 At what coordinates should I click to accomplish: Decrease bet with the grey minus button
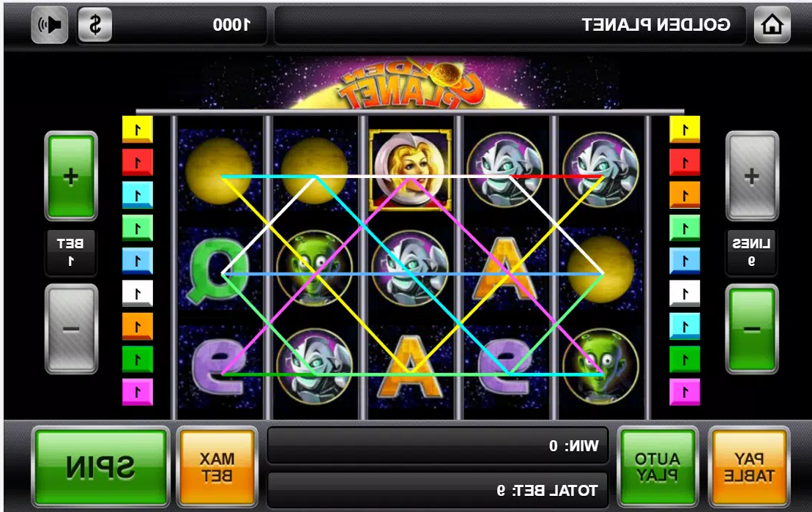71,329
